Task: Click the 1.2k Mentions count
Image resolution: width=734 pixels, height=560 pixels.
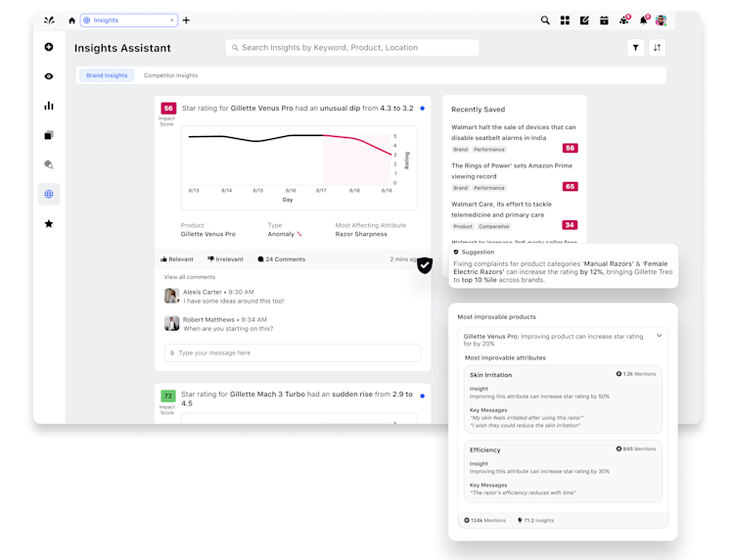Action: tap(636, 374)
